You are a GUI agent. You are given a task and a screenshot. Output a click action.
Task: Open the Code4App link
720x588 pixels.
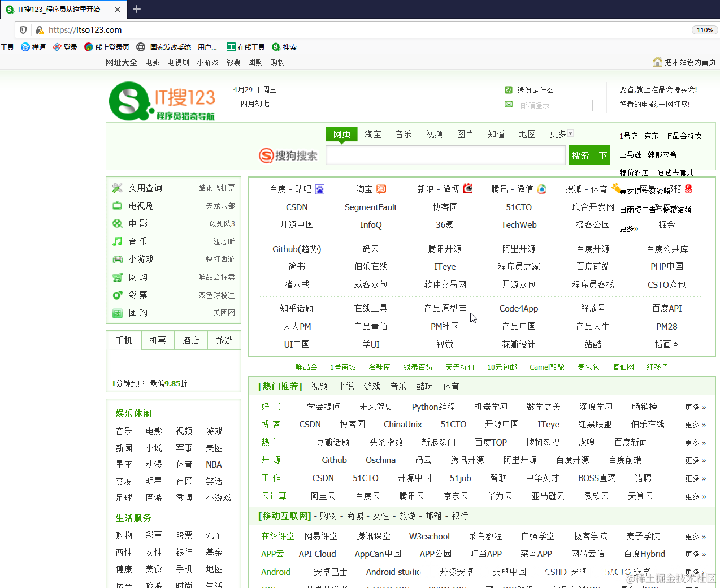pyautogui.click(x=519, y=309)
